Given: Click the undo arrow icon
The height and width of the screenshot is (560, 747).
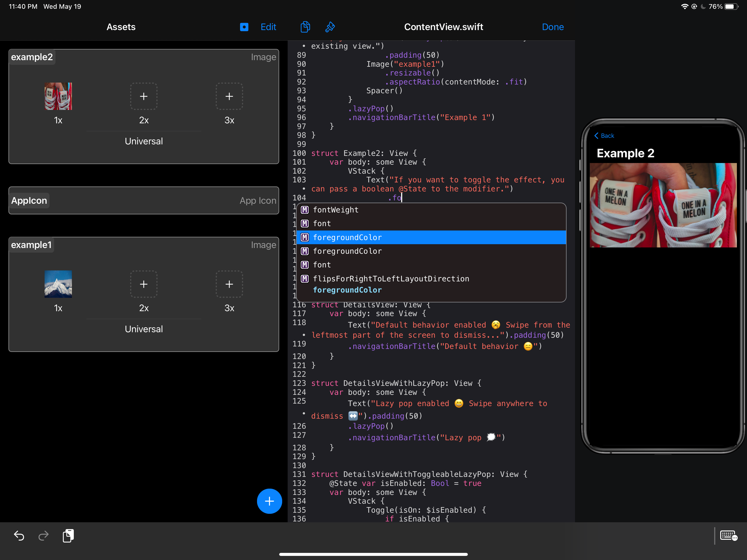Looking at the screenshot, I should click(19, 536).
